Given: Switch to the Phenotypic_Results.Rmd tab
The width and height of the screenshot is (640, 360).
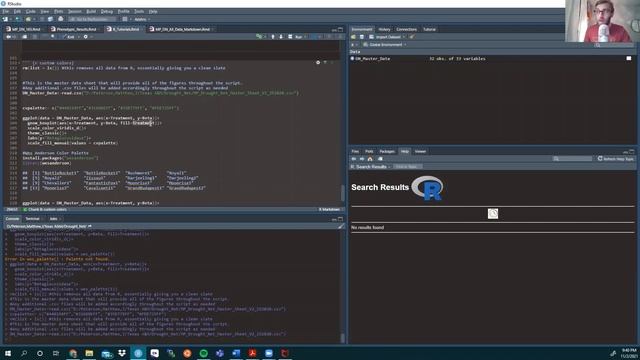Looking at the screenshot, I should pyautogui.click(x=76, y=29).
